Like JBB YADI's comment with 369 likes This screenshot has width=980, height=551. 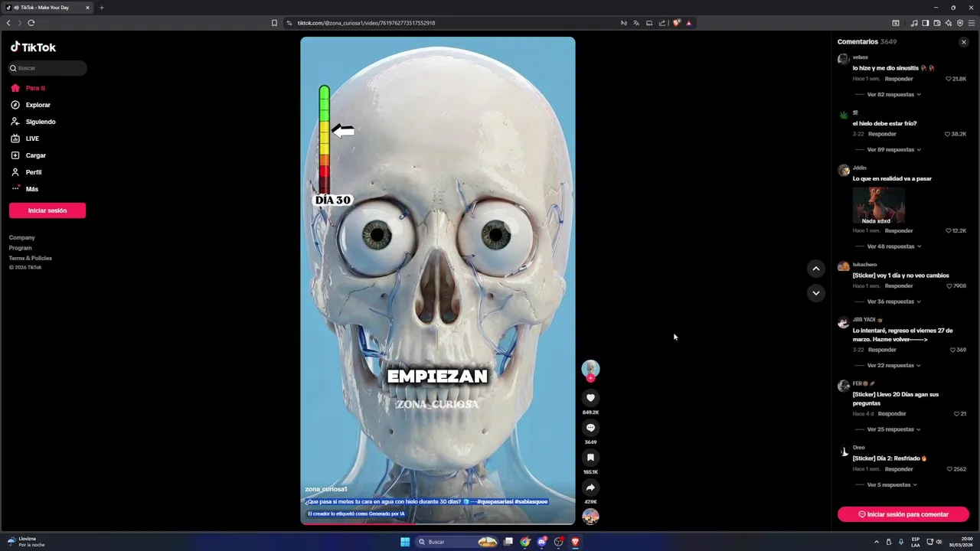(x=952, y=350)
